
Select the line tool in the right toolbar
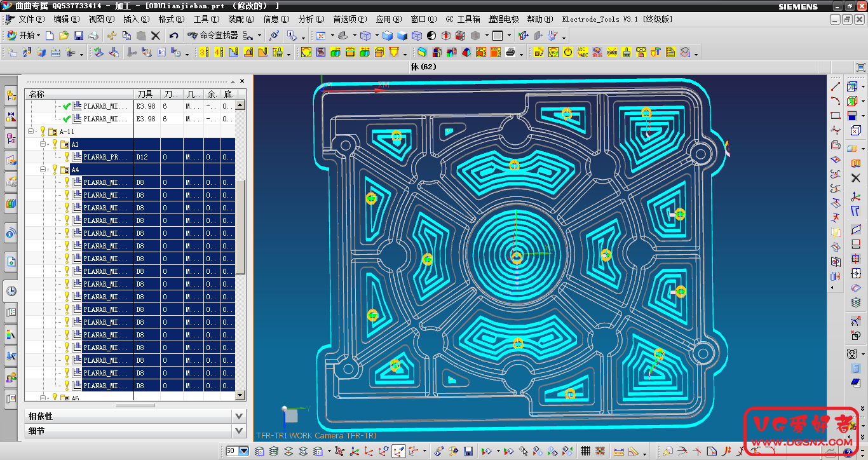836,86
